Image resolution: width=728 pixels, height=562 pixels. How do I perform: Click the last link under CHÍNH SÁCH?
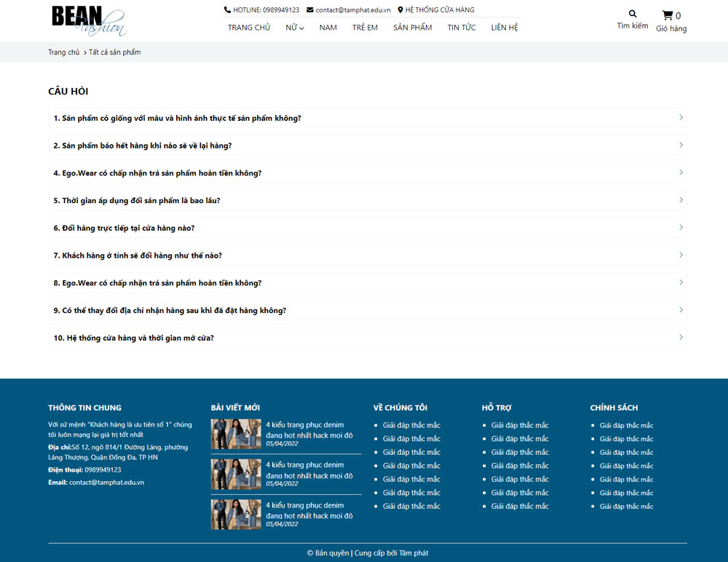tap(626, 506)
